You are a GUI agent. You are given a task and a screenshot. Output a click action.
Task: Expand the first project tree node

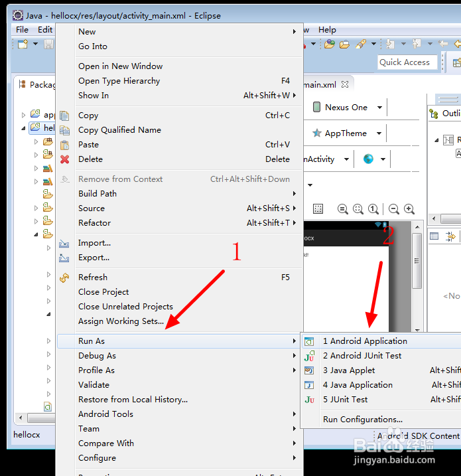pyautogui.click(x=23, y=115)
